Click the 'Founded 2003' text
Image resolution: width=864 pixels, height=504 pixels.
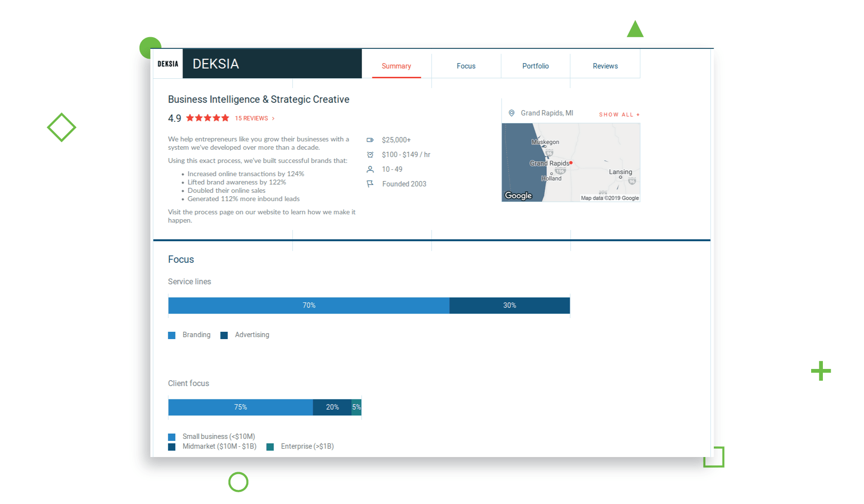(x=404, y=184)
